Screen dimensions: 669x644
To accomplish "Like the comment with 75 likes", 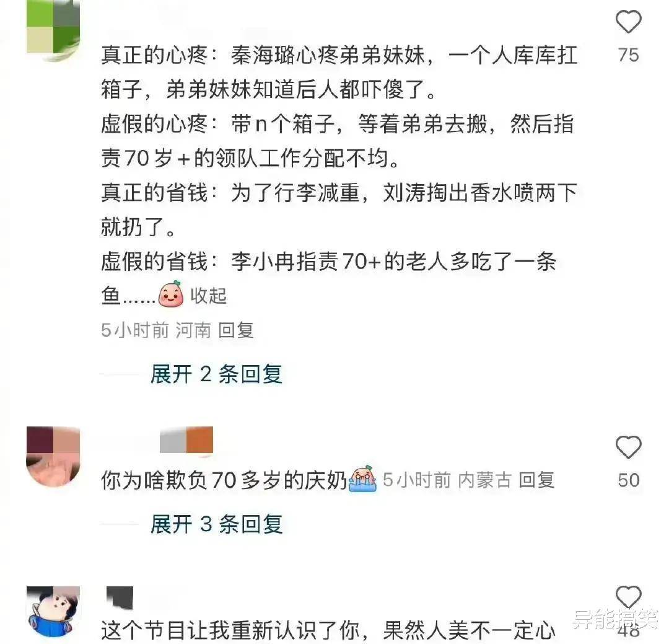I will (x=629, y=21).
